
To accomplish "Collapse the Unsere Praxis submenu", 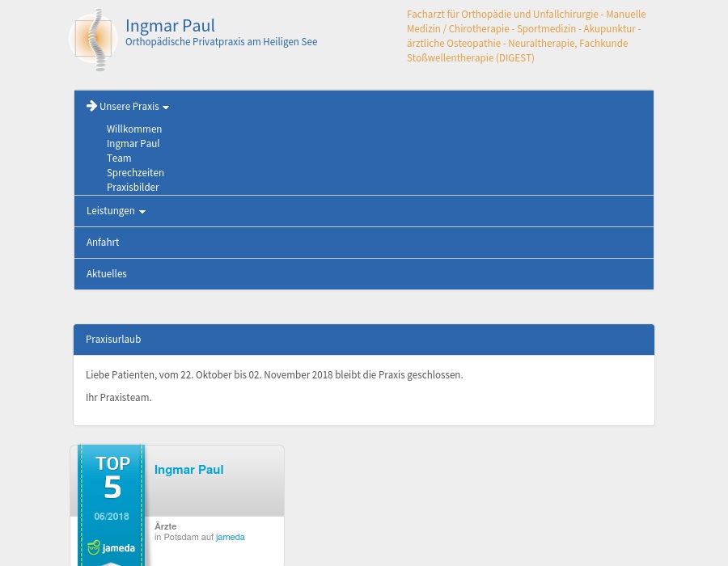I will coord(129,106).
